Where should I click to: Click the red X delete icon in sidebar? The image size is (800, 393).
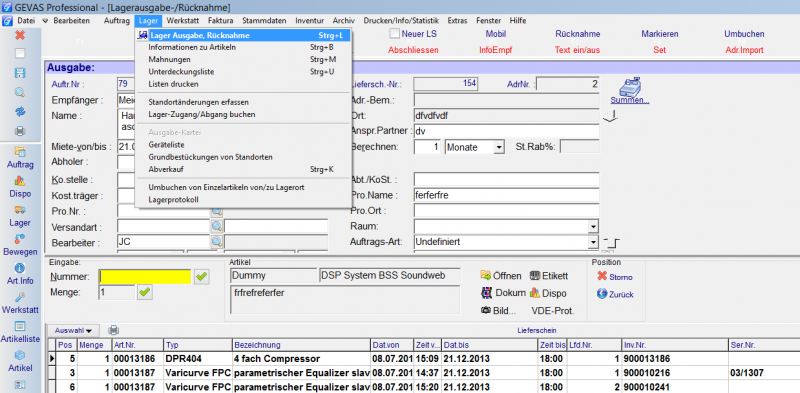[x=20, y=35]
